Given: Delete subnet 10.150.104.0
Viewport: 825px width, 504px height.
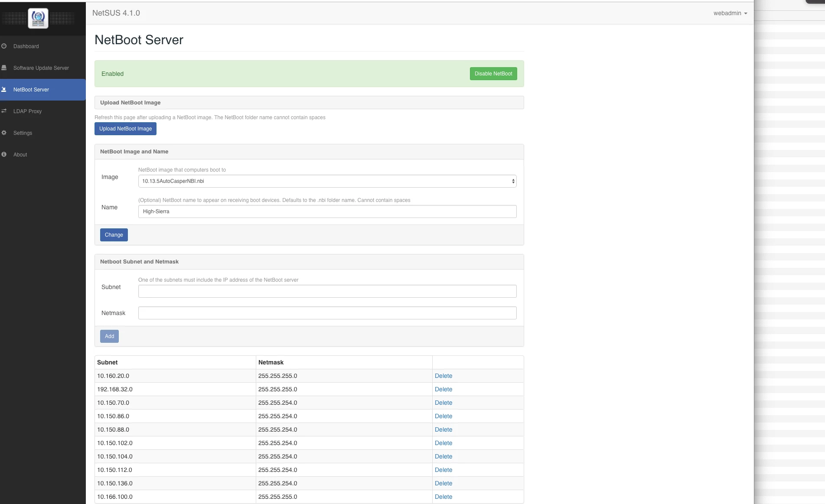Looking at the screenshot, I should (443, 456).
